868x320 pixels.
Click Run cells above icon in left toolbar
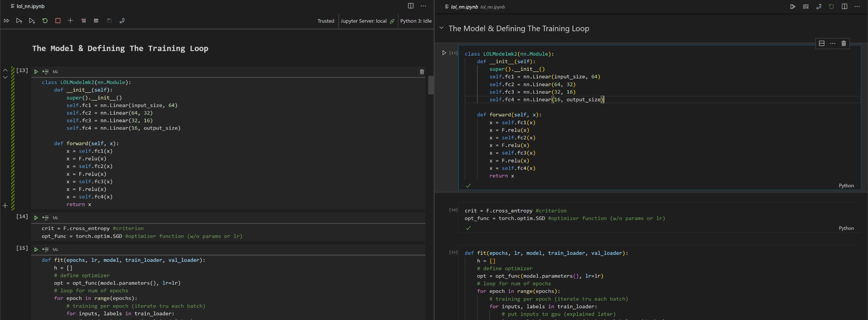pos(19,21)
